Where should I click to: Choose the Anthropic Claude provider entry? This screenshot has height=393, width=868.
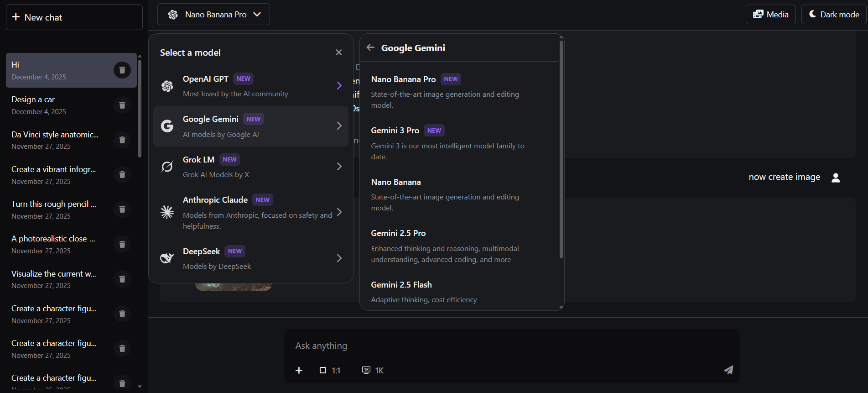tap(251, 212)
